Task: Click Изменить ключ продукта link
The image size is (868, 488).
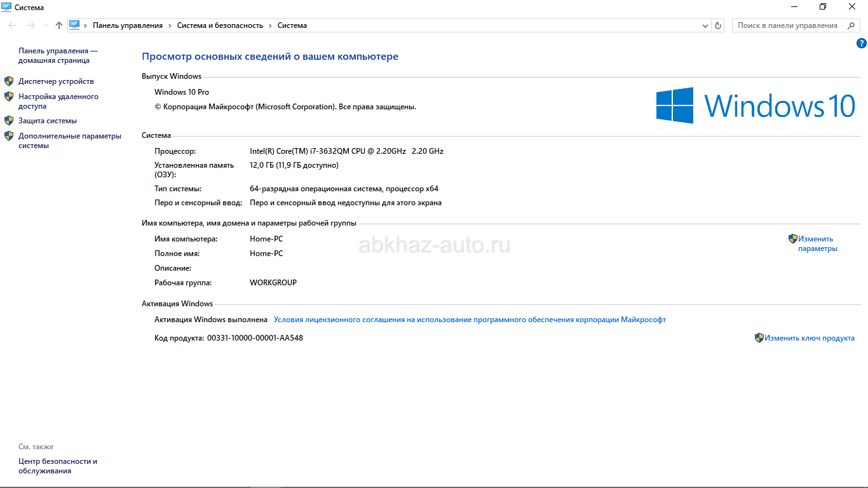Action: pos(809,338)
